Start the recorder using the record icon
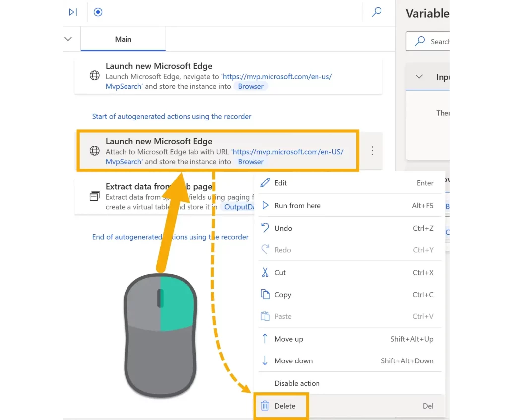The height and width of the screenshot is (420, 508). coord(98,12)
